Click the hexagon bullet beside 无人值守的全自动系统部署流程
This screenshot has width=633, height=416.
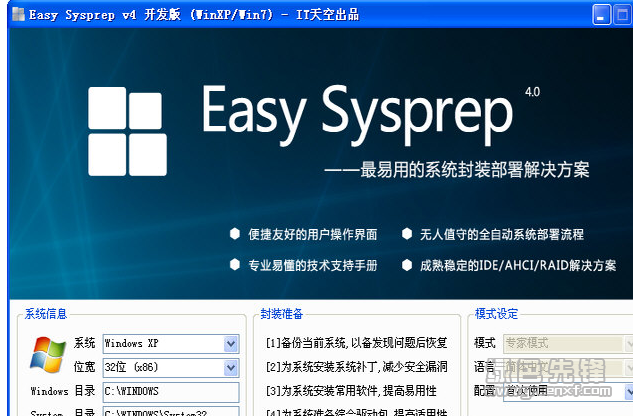pyautogui.click(x=407, y=234)
